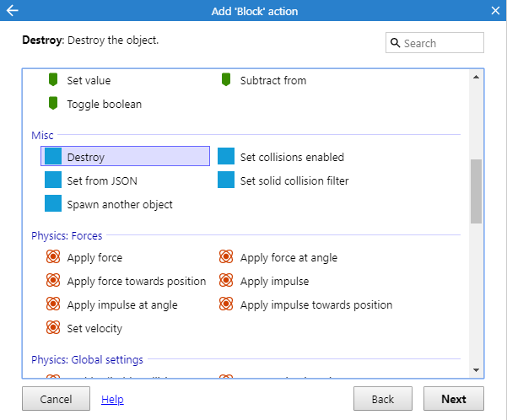Select the Apply force at angle icon
Image resolution: width=507 pixels, height=420 pixels.
[226, 258]
